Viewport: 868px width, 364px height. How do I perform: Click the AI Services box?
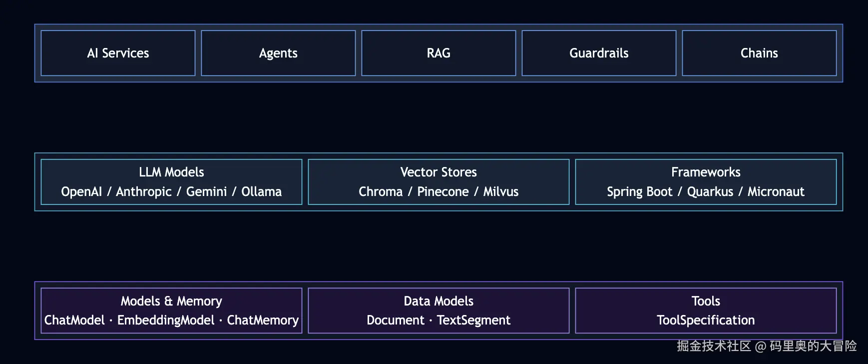[x=118, y=53]
